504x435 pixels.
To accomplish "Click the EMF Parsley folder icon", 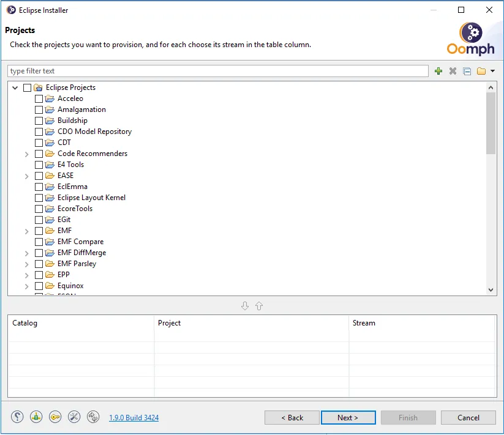I will 50,264.
